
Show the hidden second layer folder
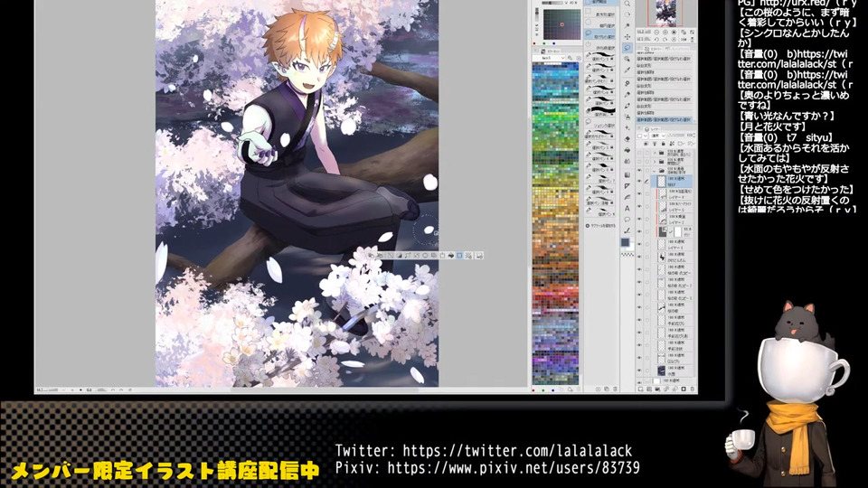tap(639, 162)
